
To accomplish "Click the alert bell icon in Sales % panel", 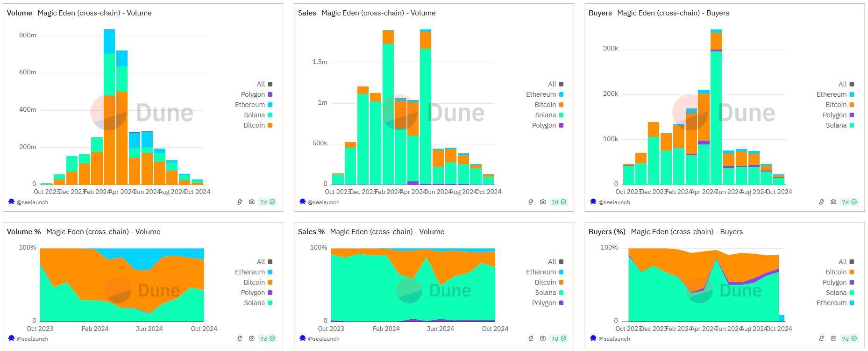I will [x=531, y=338].
